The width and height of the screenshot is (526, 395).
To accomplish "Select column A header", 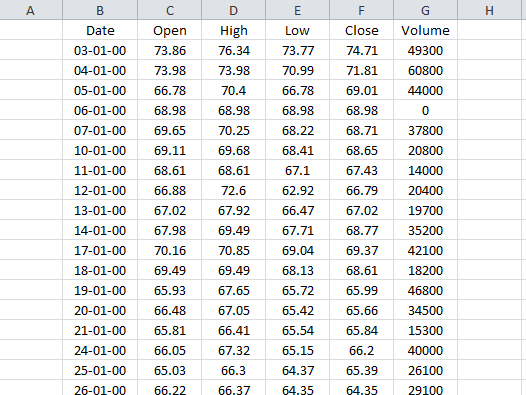I will pos(31,10).
